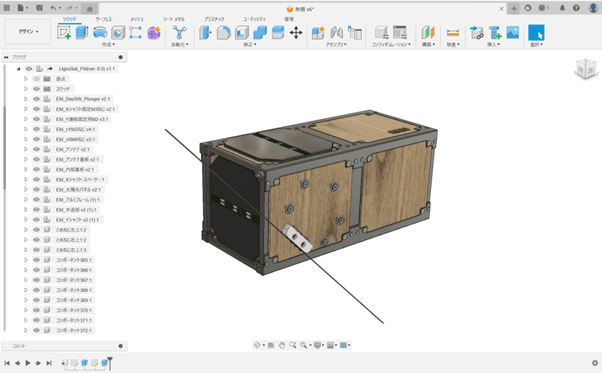This screenshot has width=602, height=373.
Task: Hide EM_アルミフレーム (1):1 component
Action: 36,200
